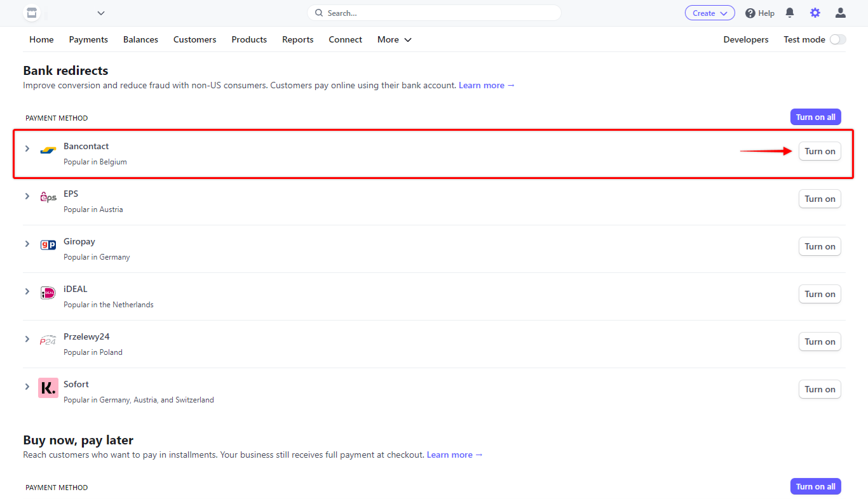This screenshot has width=868, height=499.
Task: Focus the Search input field
Action: [x=434, y=13]
